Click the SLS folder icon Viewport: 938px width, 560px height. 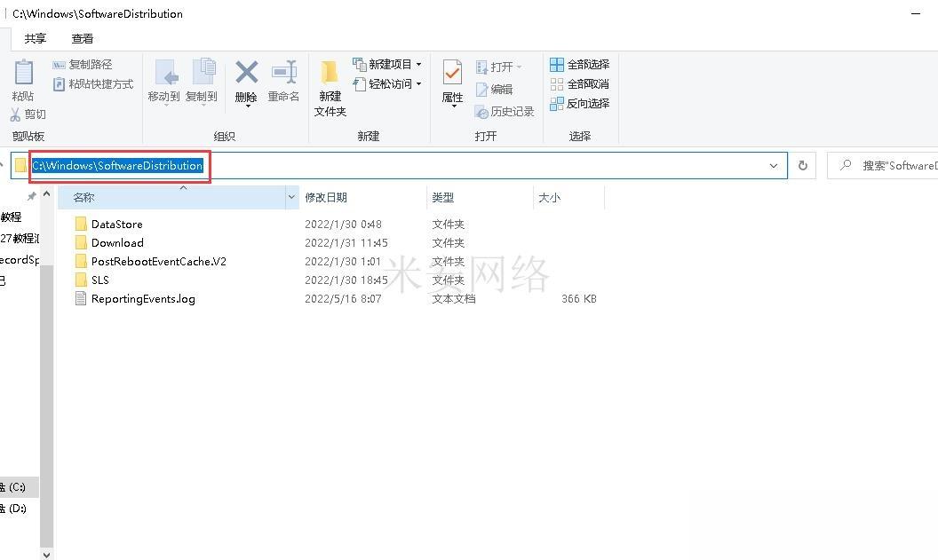pyautogui.click(x=82, y=280)
